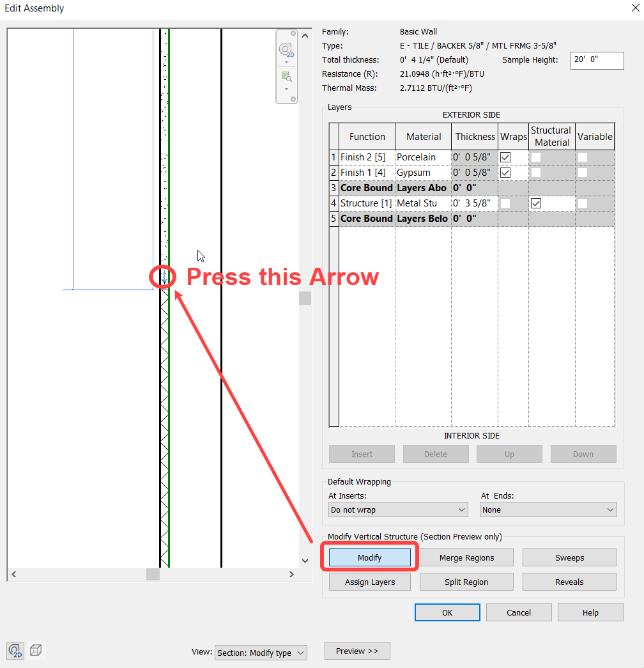The height and width of the screenshot is (668, 644).
Task: Activate the 2D preview icon at bottom left
Action: pos(15,650)
